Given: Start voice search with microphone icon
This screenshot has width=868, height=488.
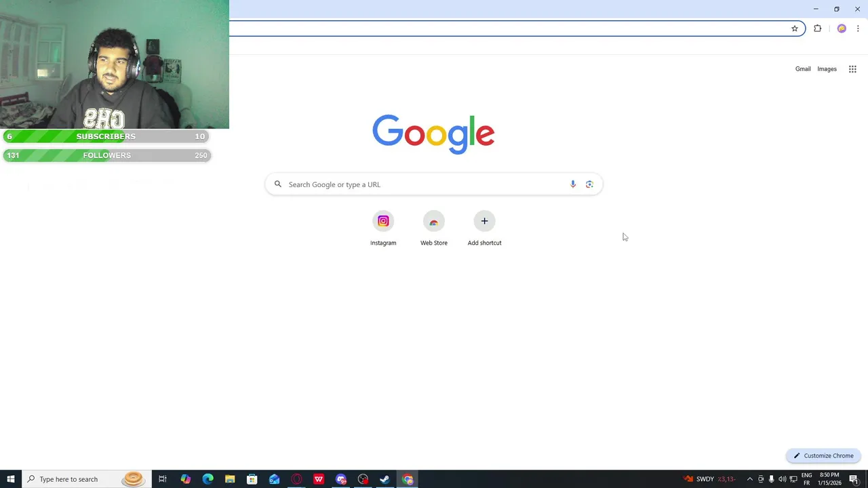Looking at the screenshot, I should (x=573, y=184).
